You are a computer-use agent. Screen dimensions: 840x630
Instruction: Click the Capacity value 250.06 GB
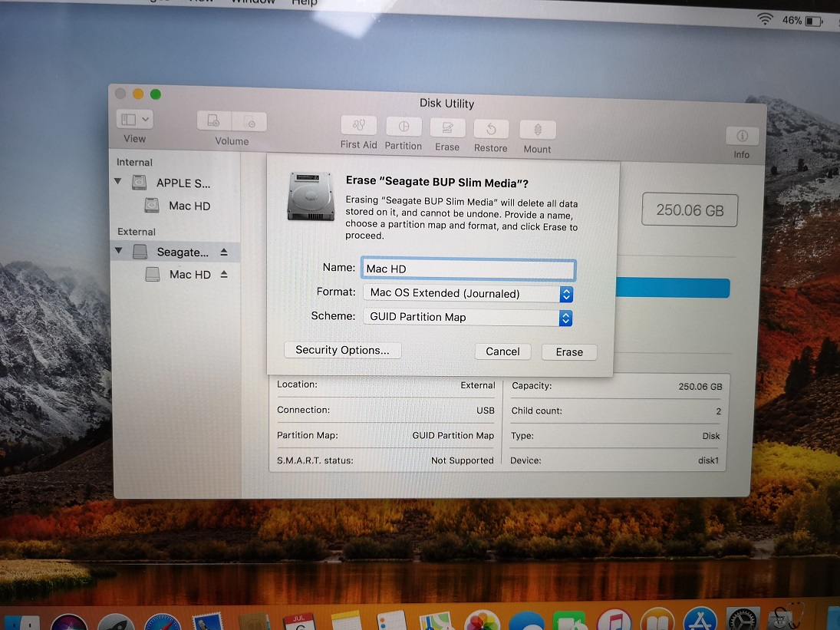pyautogui.click(x=700, y=386)
